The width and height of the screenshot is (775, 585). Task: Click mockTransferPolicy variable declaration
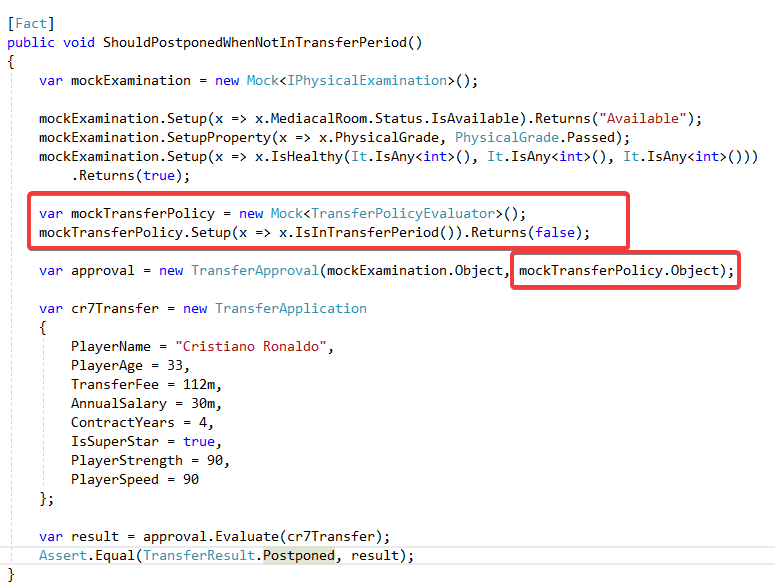[x=143, y=213]
